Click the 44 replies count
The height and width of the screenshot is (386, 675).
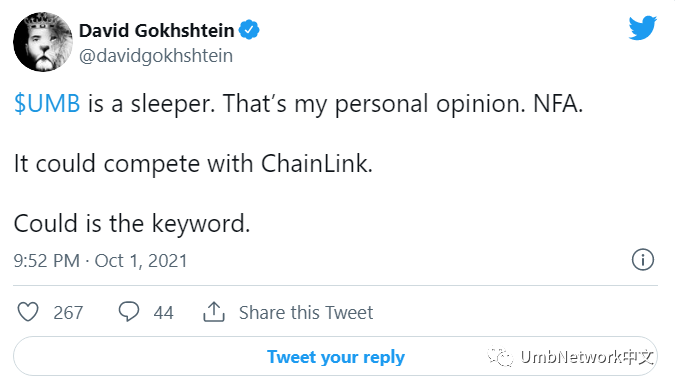tap(164, 312)
